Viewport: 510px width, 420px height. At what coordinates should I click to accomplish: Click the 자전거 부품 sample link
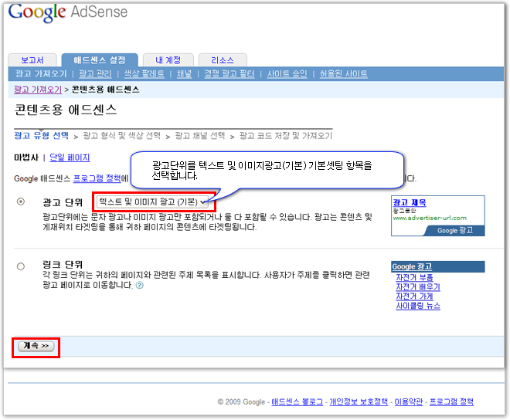click(414, 278)
